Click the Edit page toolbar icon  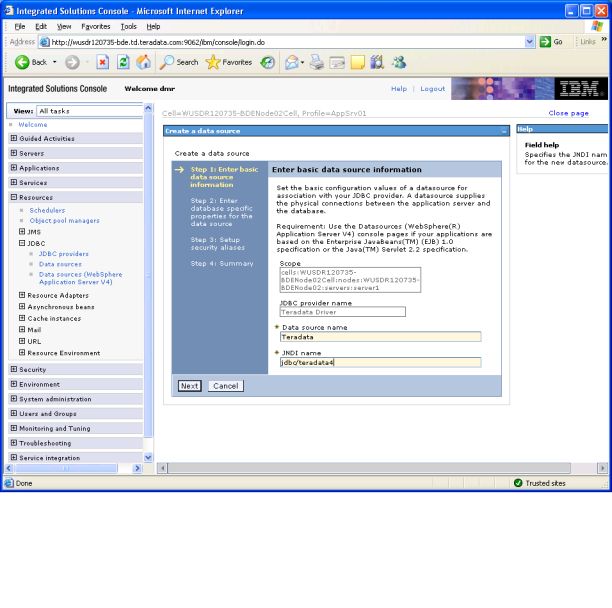[x=337, y=62]
